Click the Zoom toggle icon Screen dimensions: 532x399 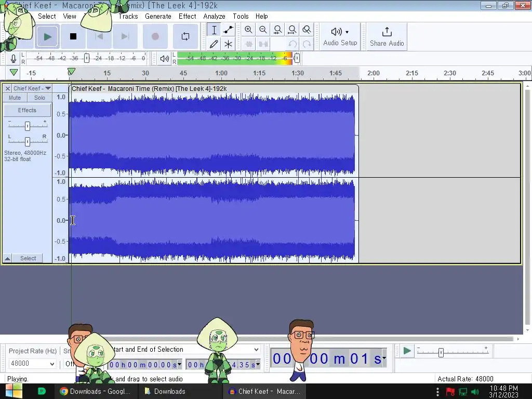coord(307,30)
